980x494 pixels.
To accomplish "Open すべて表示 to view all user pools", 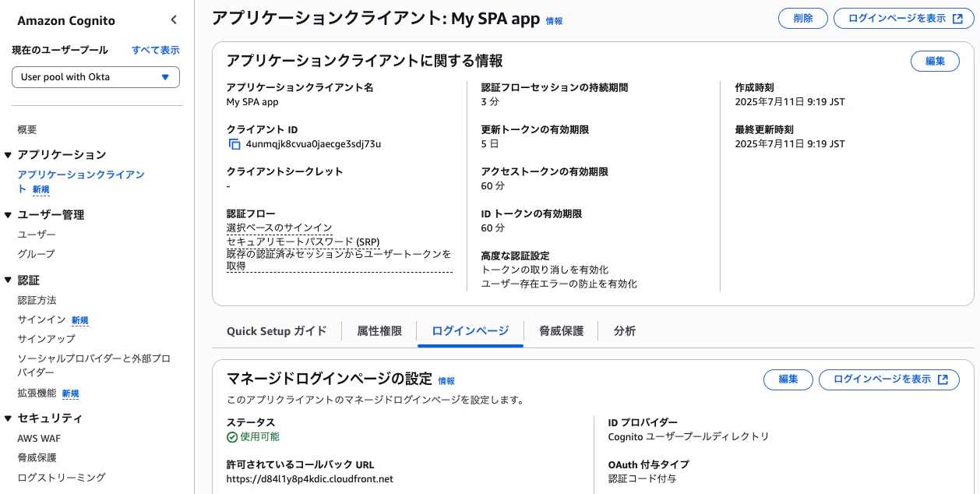I will (x=156, y=49).
